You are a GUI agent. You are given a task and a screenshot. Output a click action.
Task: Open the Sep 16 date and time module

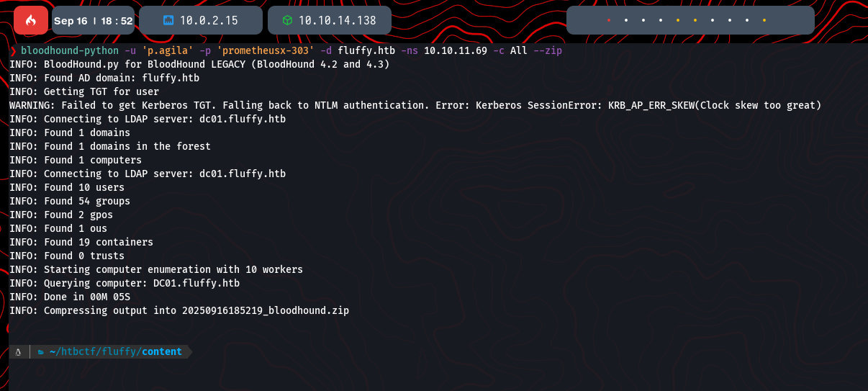pos(93,20)
